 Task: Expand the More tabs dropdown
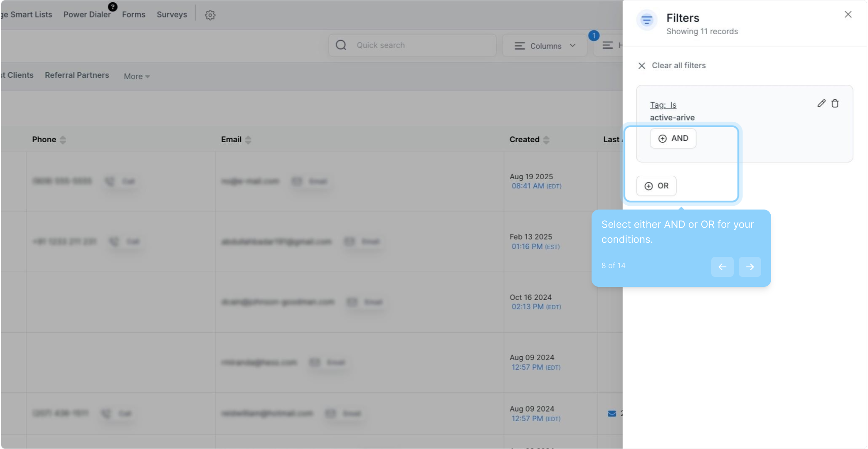point(137,76)
